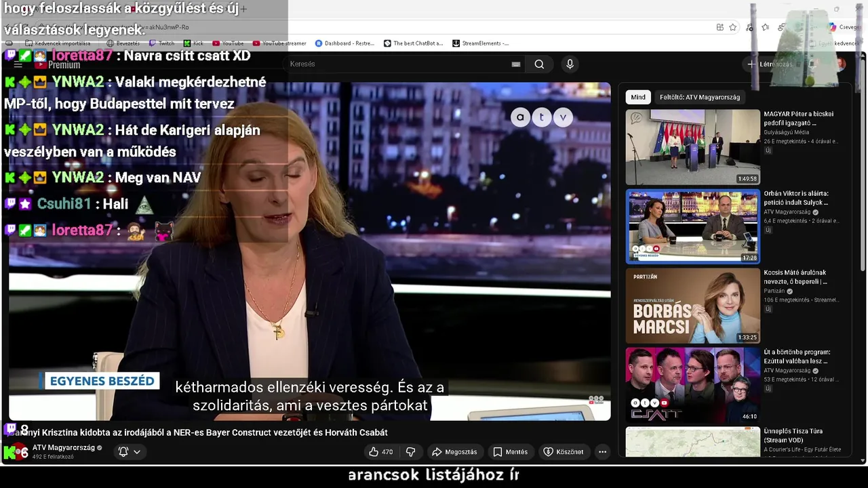Open the Létrehozás create button
868x488 pixels.
770,64
